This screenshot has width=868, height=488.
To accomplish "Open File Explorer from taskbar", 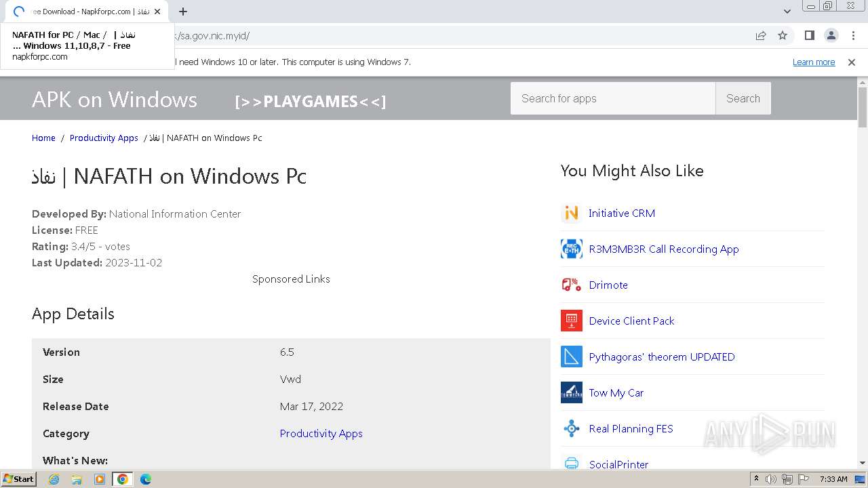I will click(x=77, y=479).
